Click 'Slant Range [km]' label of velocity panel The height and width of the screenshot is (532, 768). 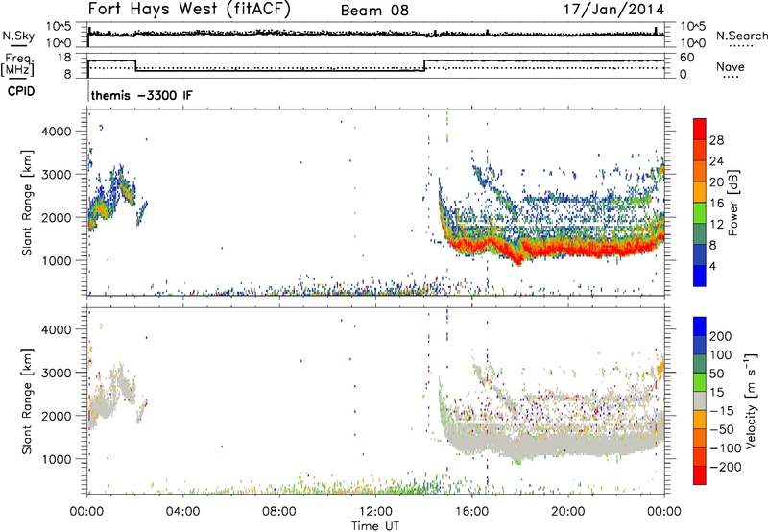pyautogui.click(x=27, y=401)
